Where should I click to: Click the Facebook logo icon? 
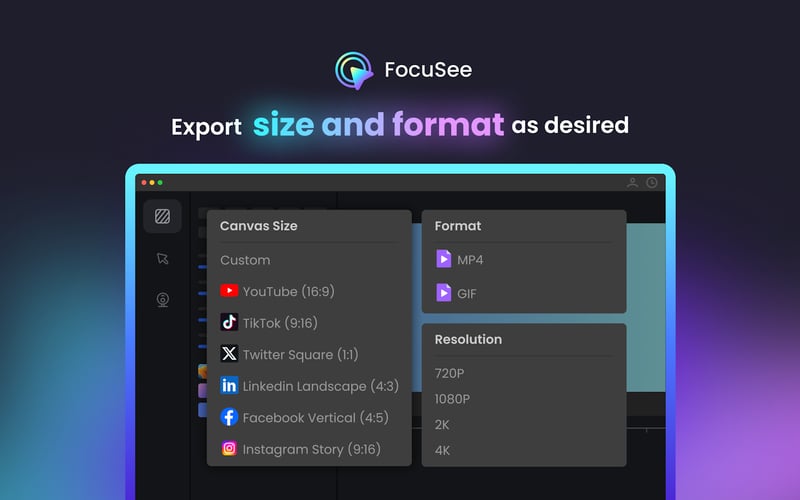coord(229,417)
